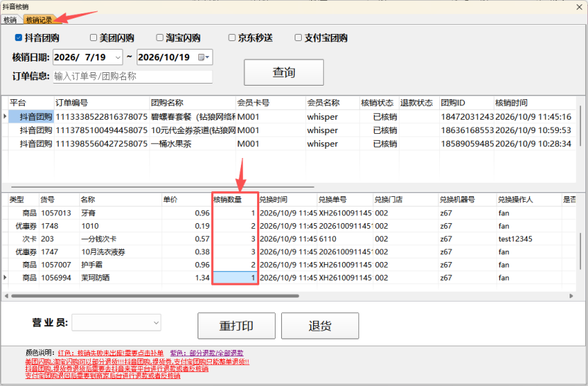The image size is (588, 386).
Task: Click the 退货 button
Action: pyautogui.click(x=320, y=326)
